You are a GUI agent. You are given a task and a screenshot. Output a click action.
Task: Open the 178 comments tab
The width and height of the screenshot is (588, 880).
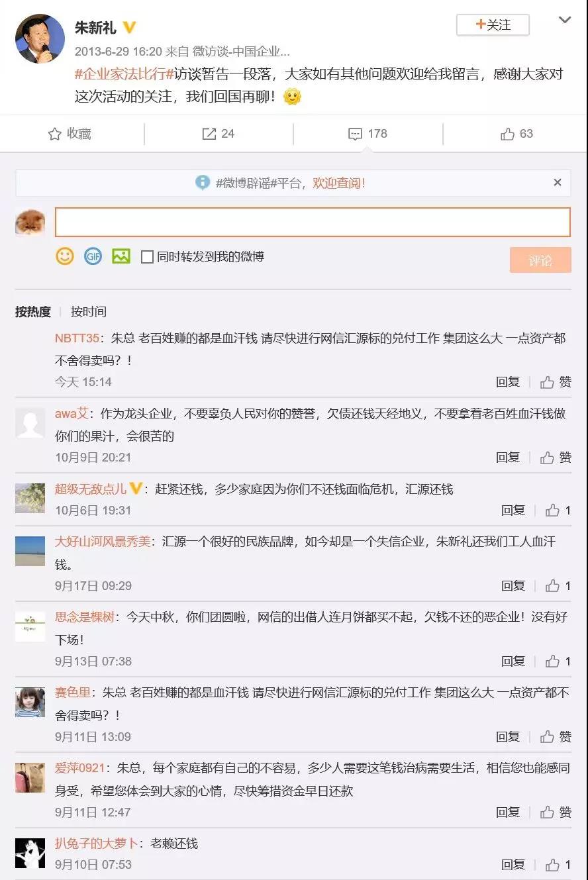367,134
